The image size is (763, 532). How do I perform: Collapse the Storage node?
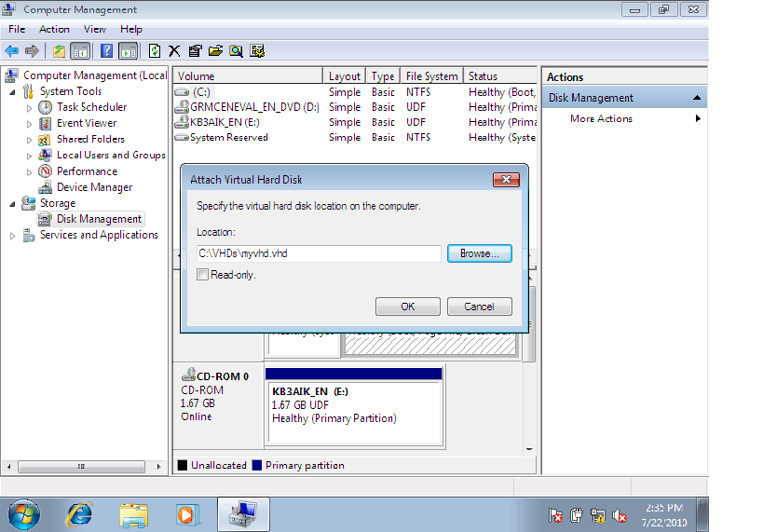[13, 204]
